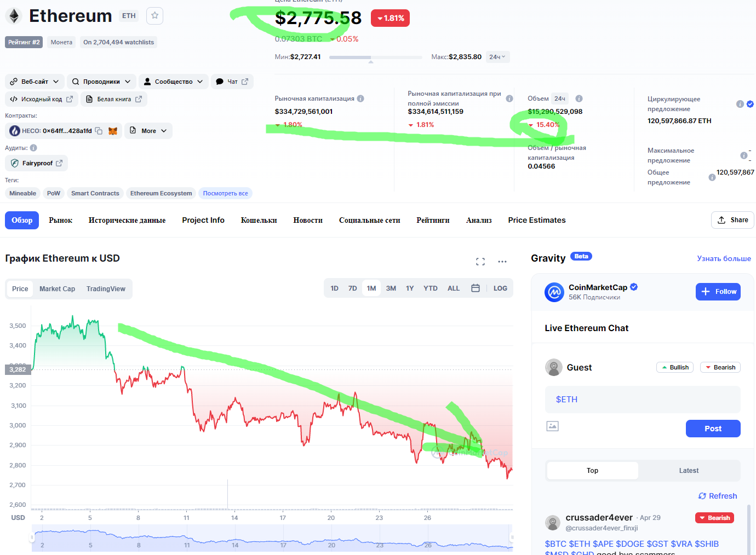Open the Белая книга whitepaper link
Viewport: 756px width, 555px height.
114,99
